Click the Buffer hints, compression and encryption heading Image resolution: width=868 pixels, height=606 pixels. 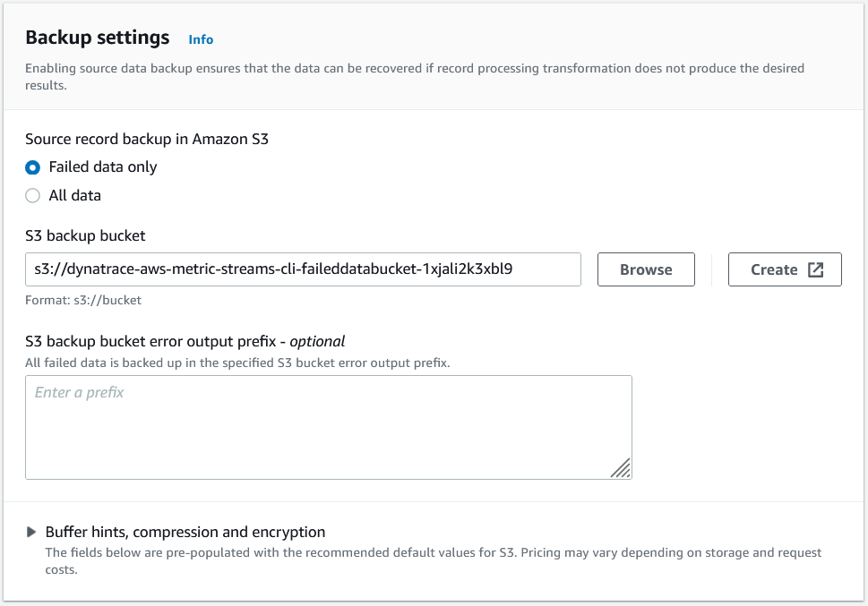pos(185,532)
